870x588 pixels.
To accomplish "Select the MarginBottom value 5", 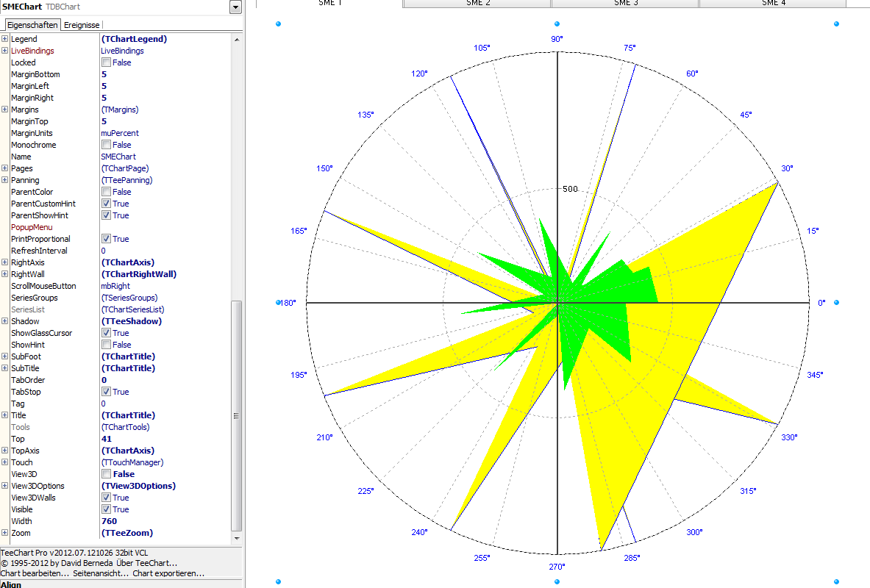I will point(104,74).
